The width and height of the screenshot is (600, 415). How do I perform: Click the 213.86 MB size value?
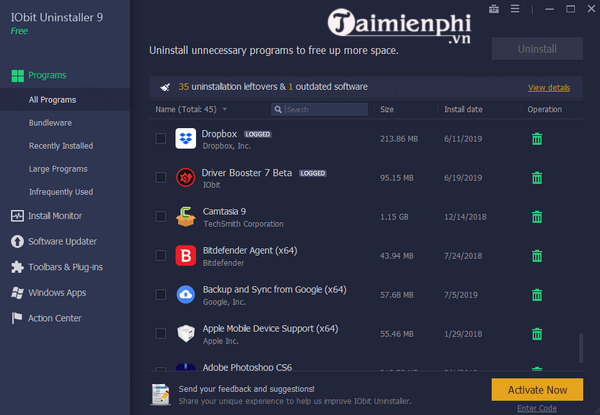tap(399, 139)
